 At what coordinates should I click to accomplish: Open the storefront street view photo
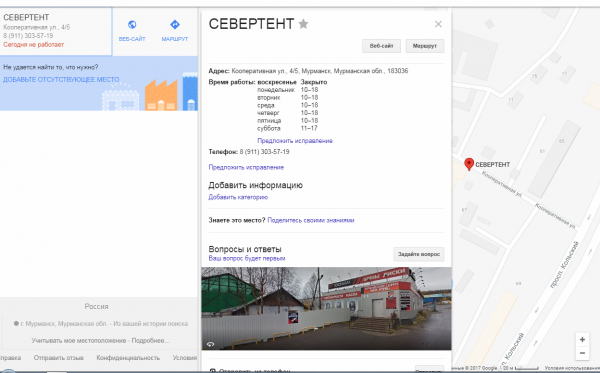tap(326, 308)
